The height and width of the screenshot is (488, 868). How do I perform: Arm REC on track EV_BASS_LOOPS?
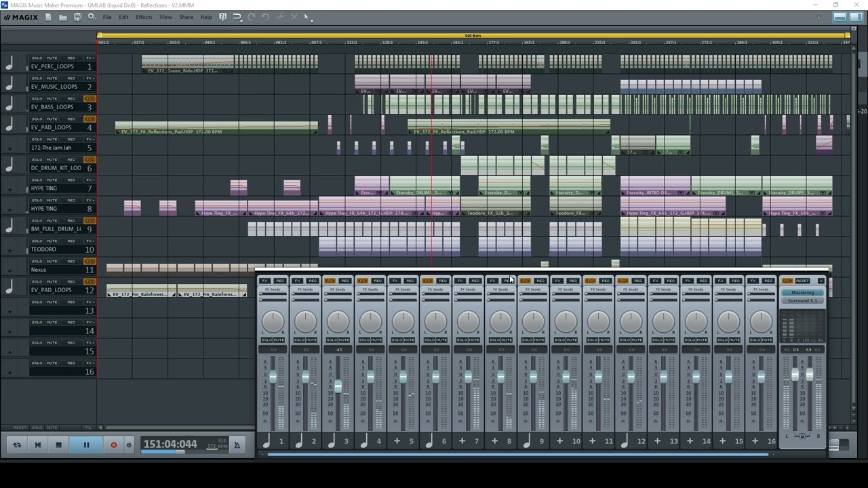tap(71, 99)
